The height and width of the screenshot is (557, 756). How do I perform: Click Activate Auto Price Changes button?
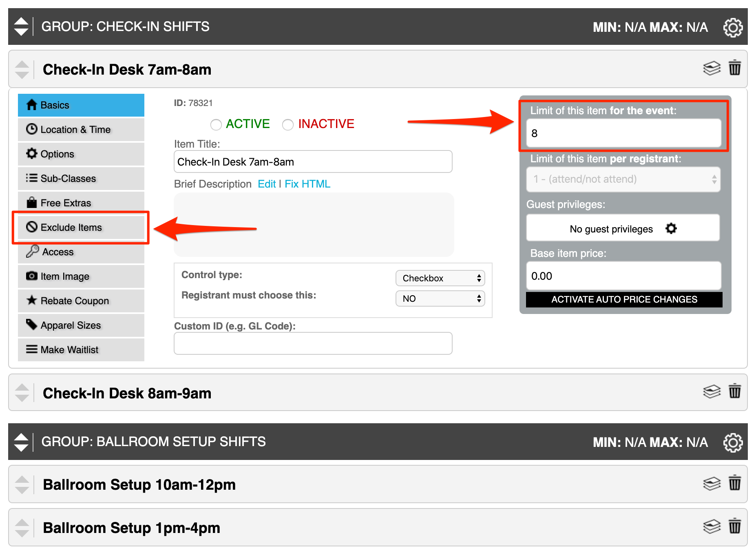point(624,299)
